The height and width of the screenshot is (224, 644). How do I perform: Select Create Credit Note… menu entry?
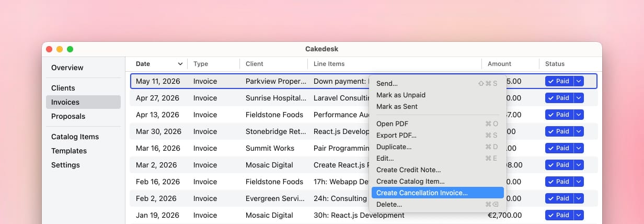pyautogui.click(x=438, y=170)
